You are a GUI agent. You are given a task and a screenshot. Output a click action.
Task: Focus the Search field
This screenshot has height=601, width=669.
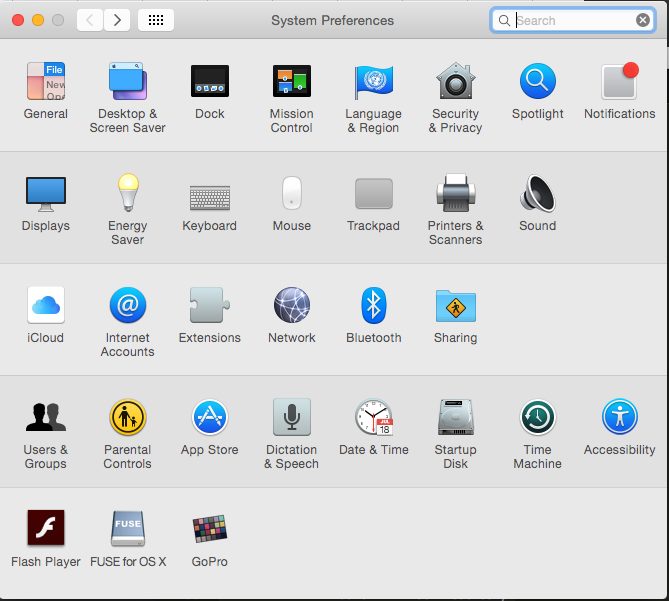point(573,20)
